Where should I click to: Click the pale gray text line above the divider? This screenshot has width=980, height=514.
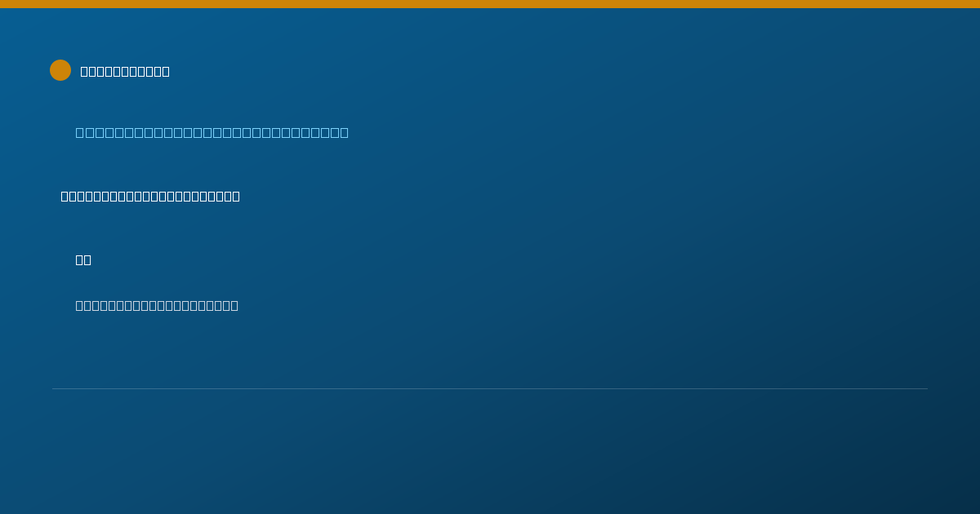157,305
